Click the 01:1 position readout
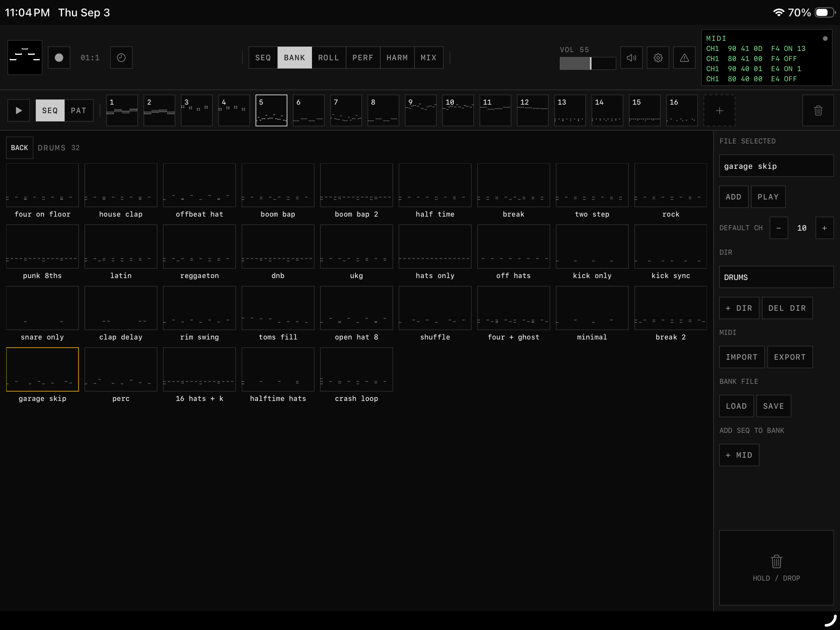The width and height of the screenshot is (840, 630). click(x=90, y=58)
